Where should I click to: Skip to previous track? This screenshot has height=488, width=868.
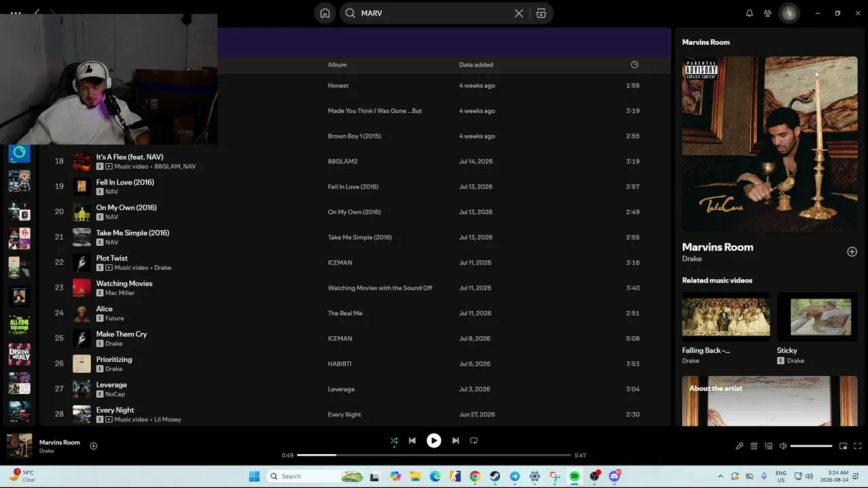(x=412, y=441)
